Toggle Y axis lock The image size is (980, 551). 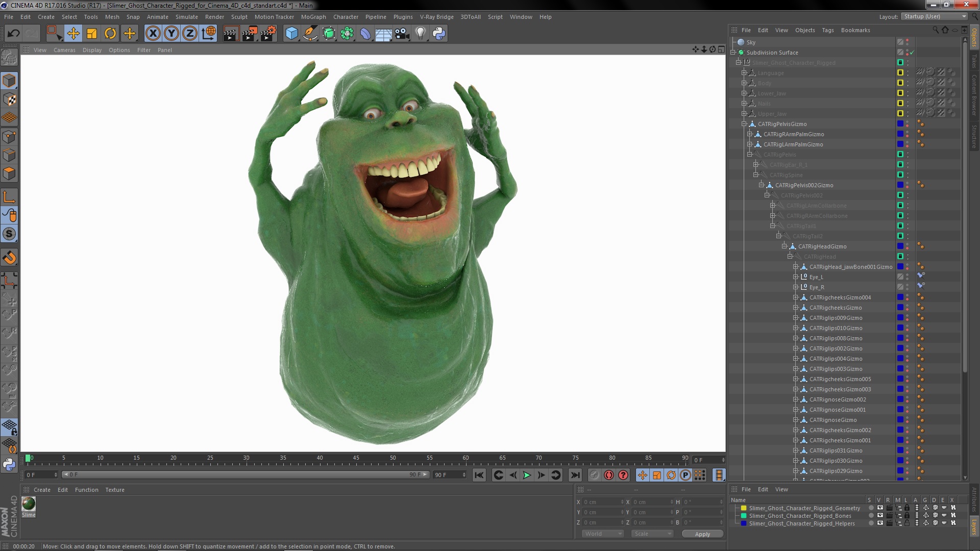(171, 34)
